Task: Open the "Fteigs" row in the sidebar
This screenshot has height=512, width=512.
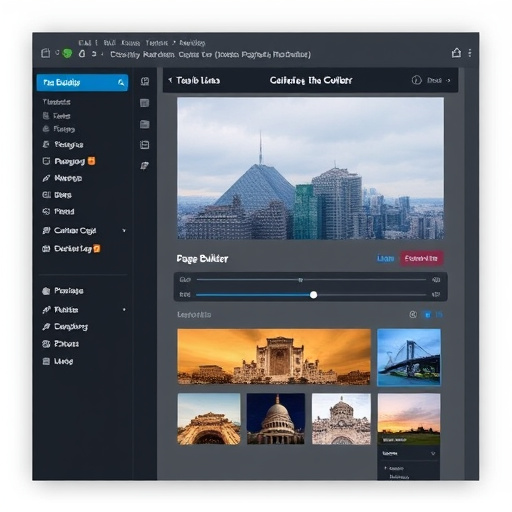Action: [59, 129]
